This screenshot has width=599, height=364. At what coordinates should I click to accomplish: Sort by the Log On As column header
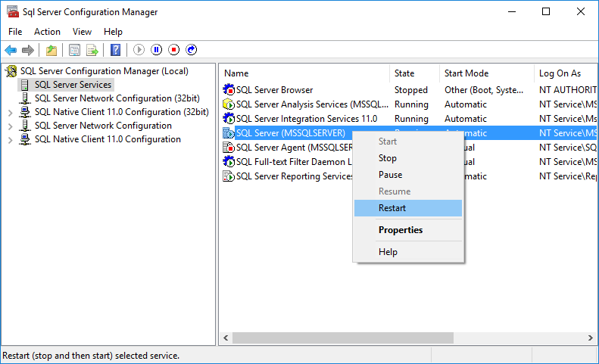[x=566, y=73]
